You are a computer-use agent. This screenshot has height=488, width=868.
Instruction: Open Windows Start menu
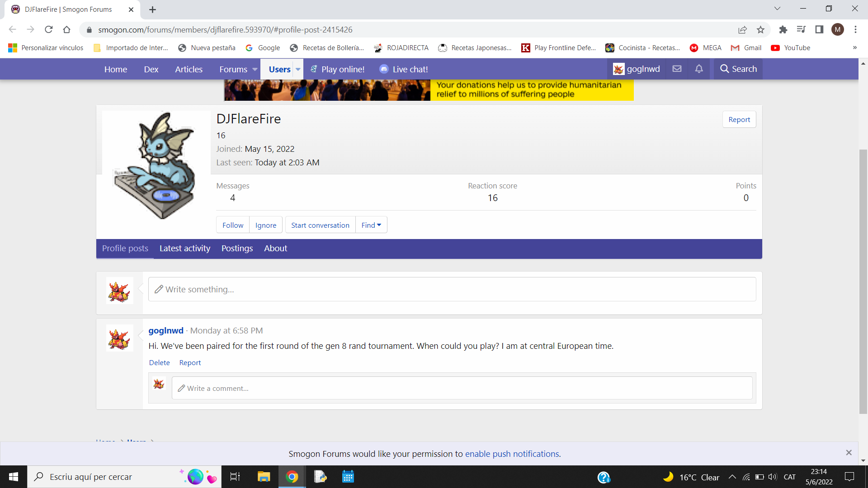[x=14, y=477]
